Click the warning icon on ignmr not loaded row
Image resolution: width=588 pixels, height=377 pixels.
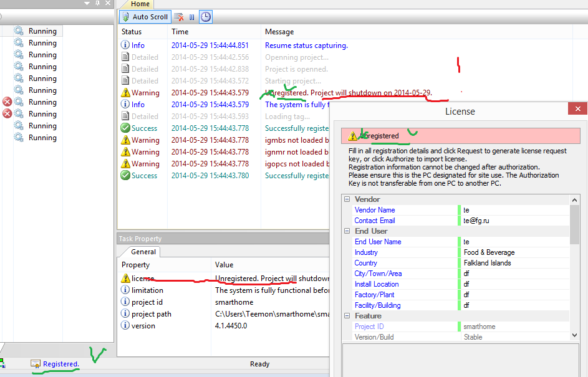point(125,152)
